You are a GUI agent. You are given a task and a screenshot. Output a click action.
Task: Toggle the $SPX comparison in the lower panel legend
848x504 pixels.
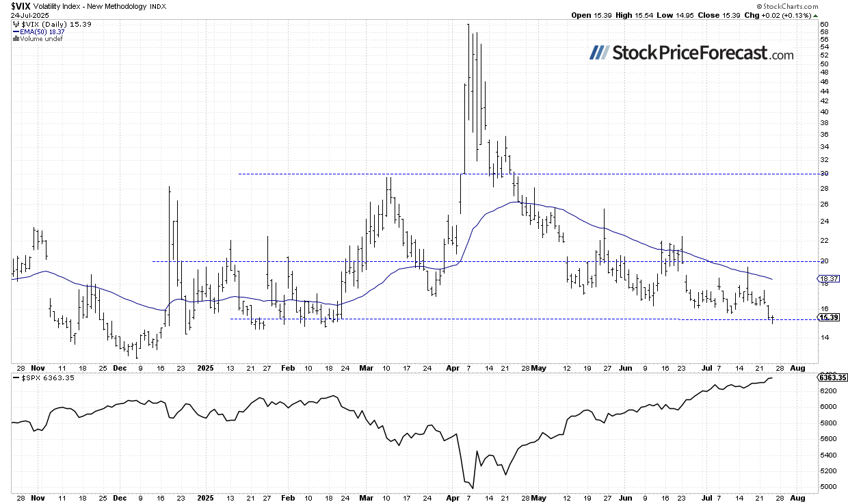point(42,377)
